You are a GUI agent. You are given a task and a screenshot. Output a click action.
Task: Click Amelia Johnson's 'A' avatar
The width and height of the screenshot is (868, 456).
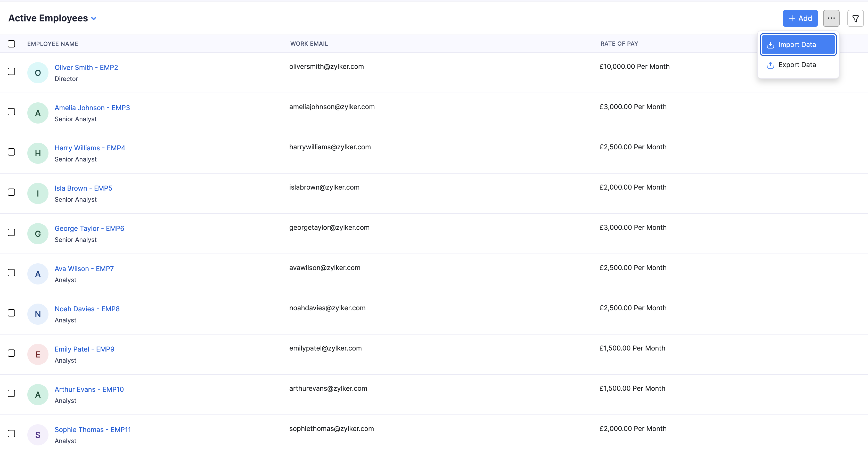tap(38, 113)
